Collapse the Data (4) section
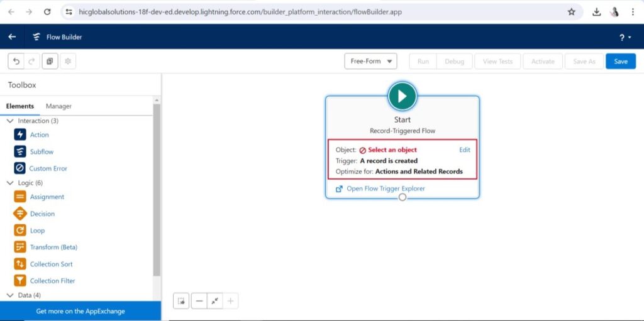The height and width of the screenshot is (321, 644). [10, 295]
